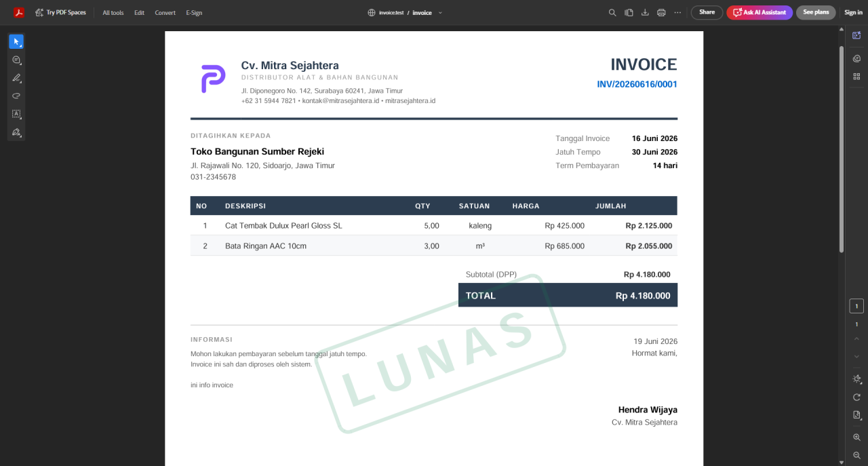Open the Adobe Acrobat home logo
This screenshot has height=466, width=868.
click(18, 12)
